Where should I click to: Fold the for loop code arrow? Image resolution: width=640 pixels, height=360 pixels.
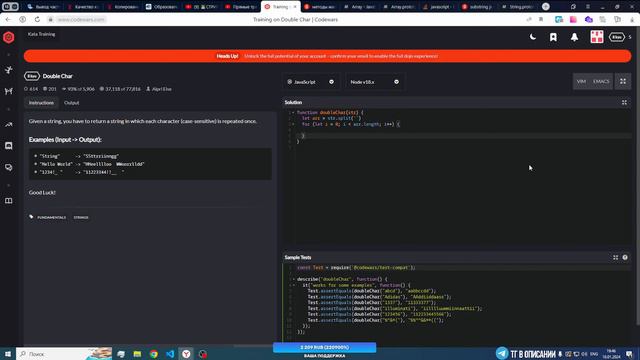(293, 124)
